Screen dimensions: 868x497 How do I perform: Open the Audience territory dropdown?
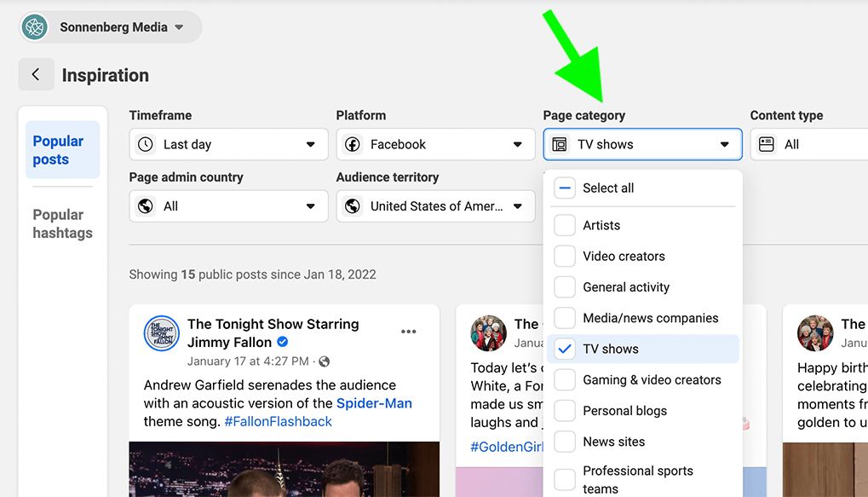tap(435, 206)
